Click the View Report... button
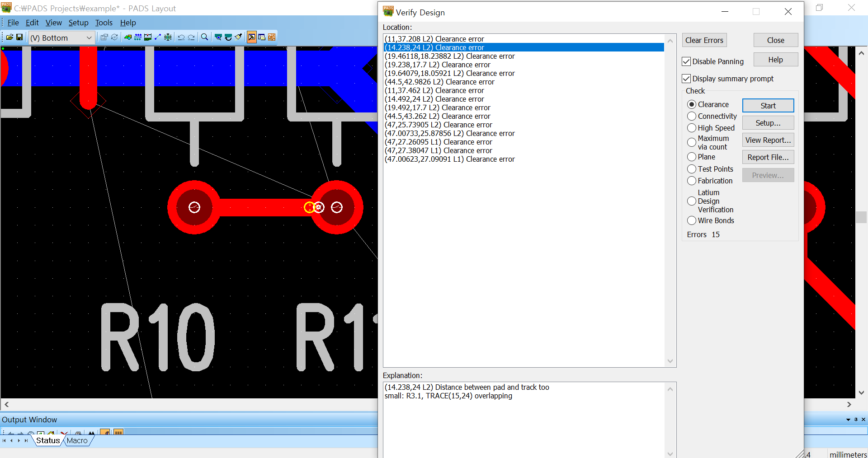Viewport: 868px width, 458px height. [x=768, y=140]
